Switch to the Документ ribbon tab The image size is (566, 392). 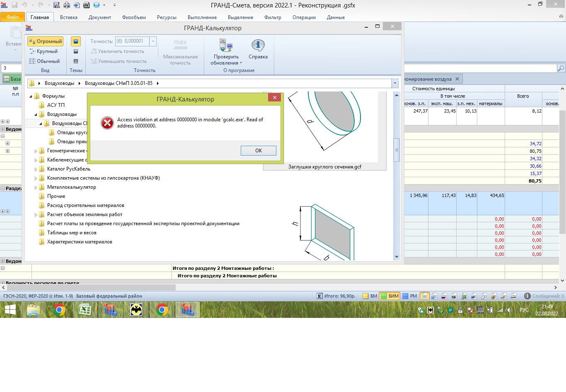100,17
